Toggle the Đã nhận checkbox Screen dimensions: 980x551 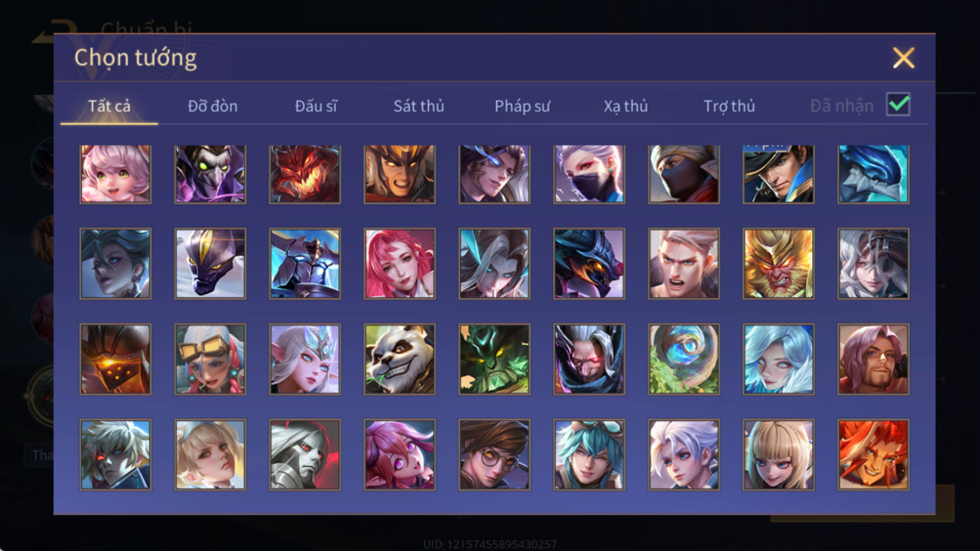(899, 104)
